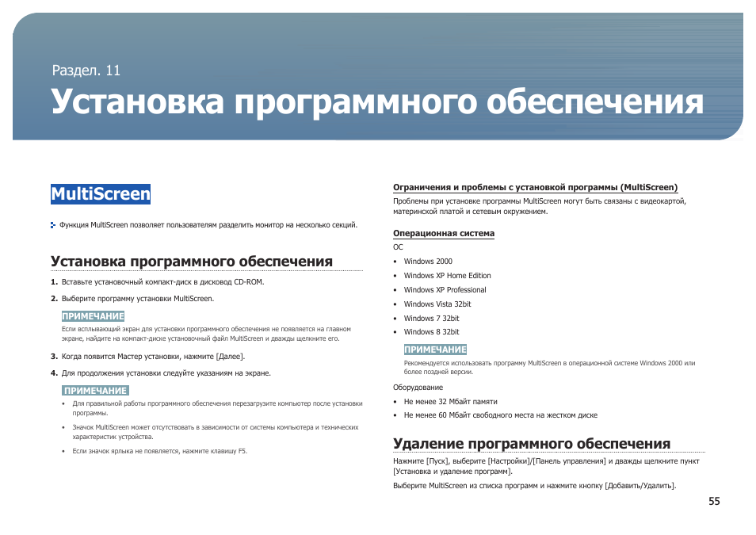
Task: Select the 'Windows XP Professional' list item
Action: [x=445, y=290]
